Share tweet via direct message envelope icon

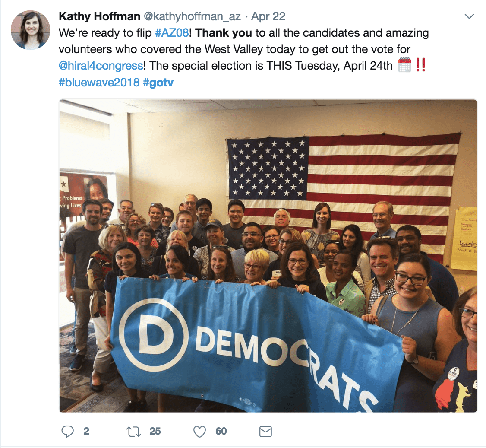[x=265, y=431]
